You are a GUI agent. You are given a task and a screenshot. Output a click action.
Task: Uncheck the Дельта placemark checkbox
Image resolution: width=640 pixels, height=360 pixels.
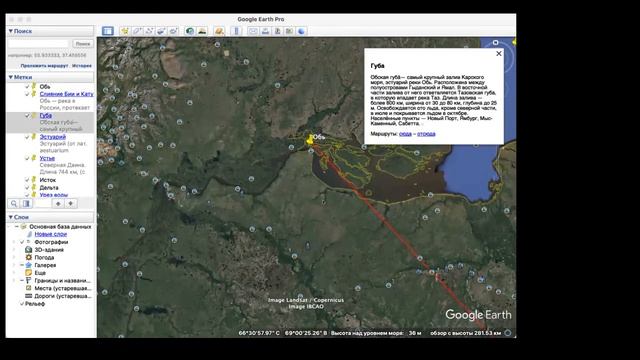27,187
